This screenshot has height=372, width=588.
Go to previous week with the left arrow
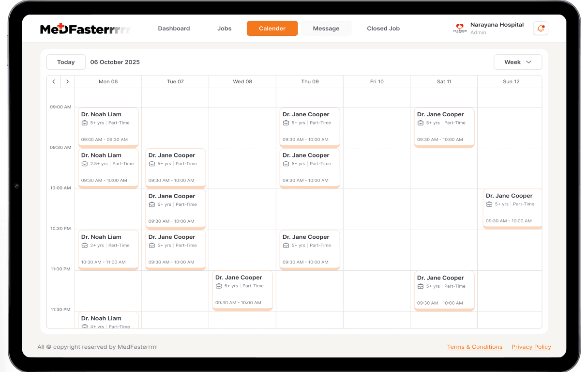pos(53,81)
